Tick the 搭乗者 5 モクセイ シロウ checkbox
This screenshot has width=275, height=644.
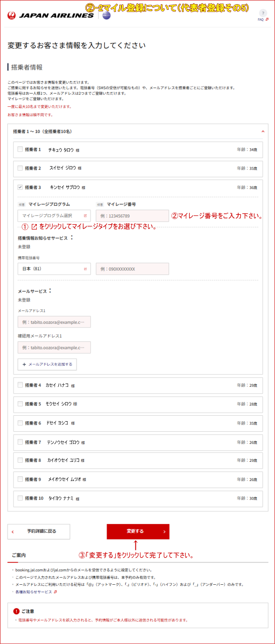pos(20,404)
